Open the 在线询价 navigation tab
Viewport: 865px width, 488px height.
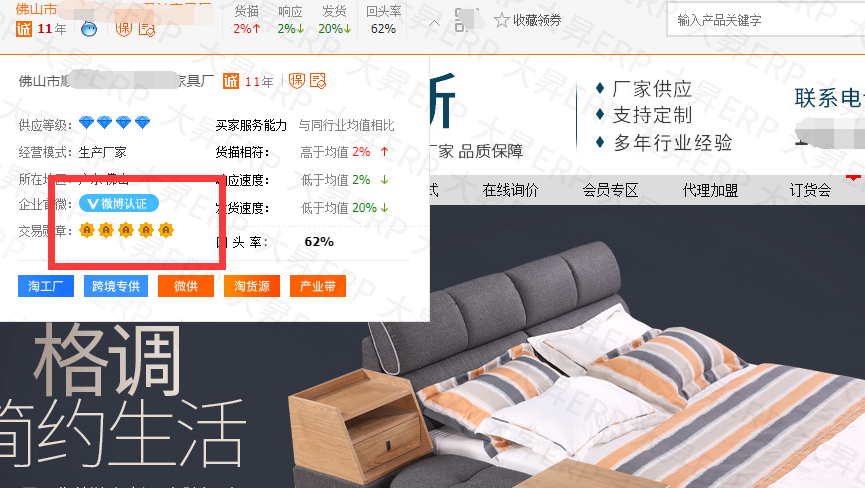(x=510, y=190)
